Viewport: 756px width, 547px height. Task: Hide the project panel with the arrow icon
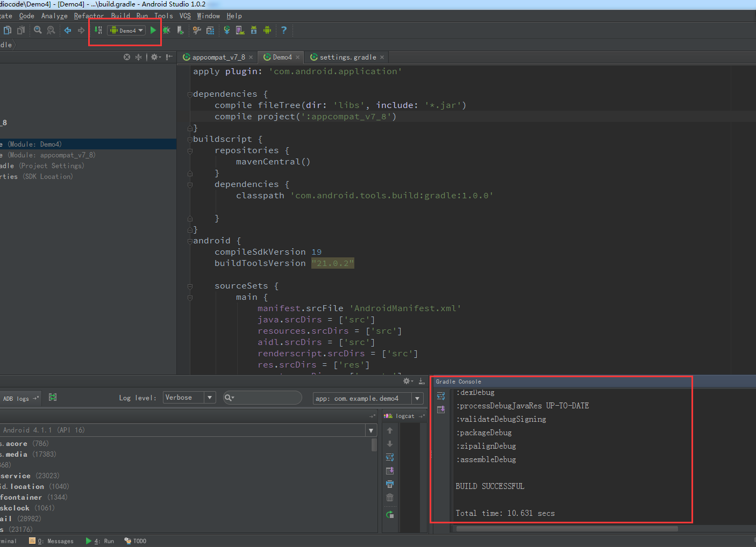169,57
